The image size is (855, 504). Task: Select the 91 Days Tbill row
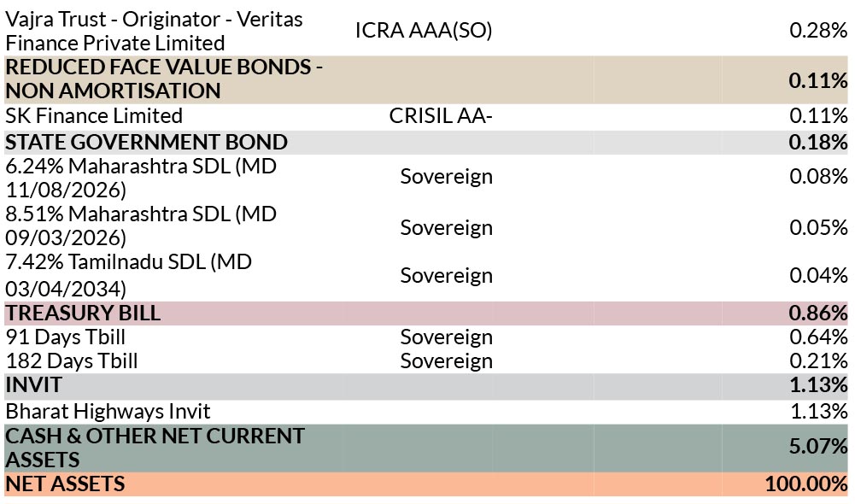pyautogui.click(x=426, y=337)
